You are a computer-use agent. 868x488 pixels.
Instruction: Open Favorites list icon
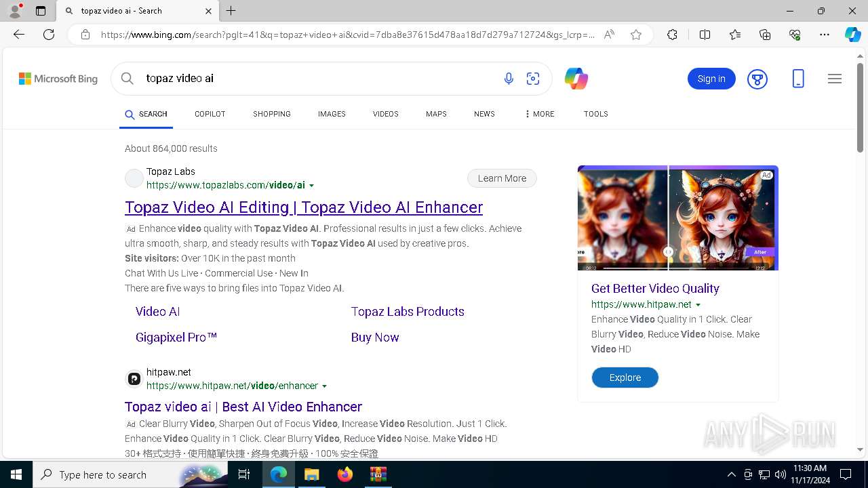[x=735, y=35]
